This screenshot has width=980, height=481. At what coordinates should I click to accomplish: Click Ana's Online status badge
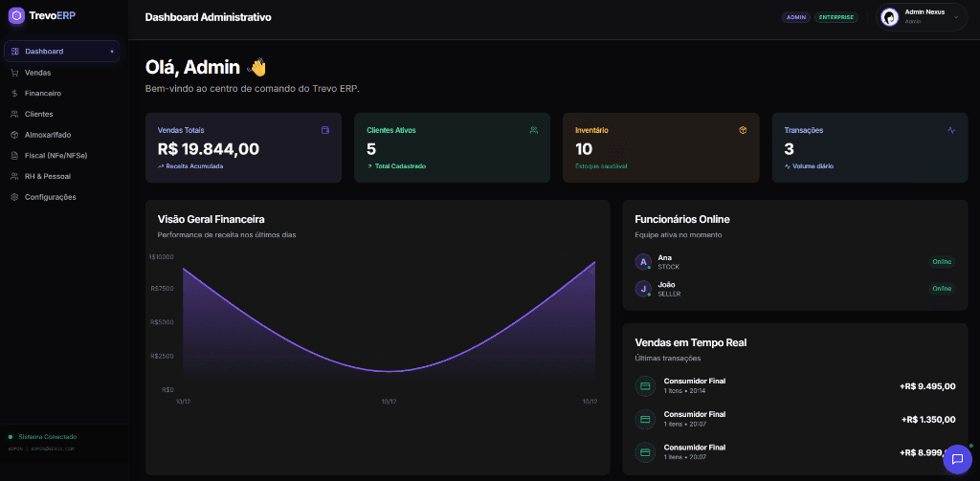coord(942,261)
